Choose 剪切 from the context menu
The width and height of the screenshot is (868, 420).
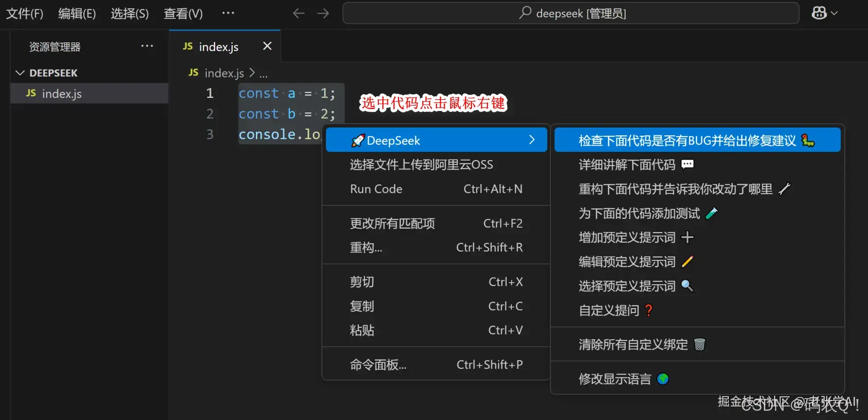click(436, 282)
